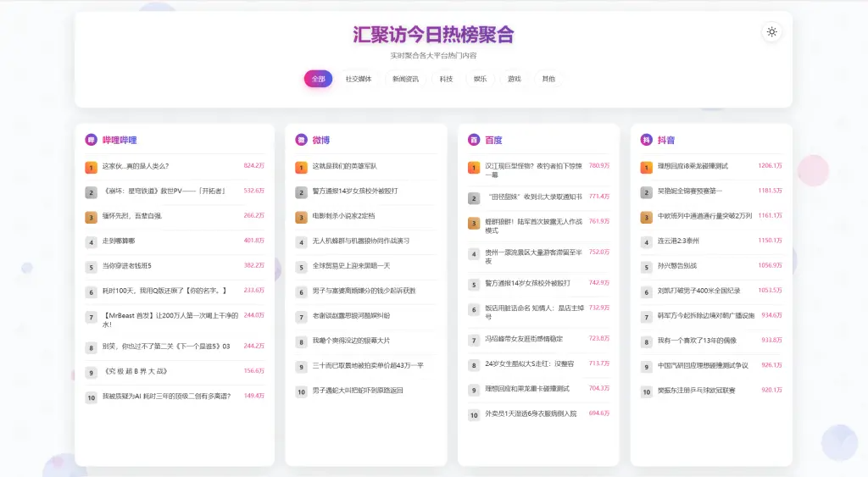Viewport: 868px width, 477px height.
Task: Click rank 1 badge beside 汉江现巨型怪物
Action: click(x=474, y=167)
